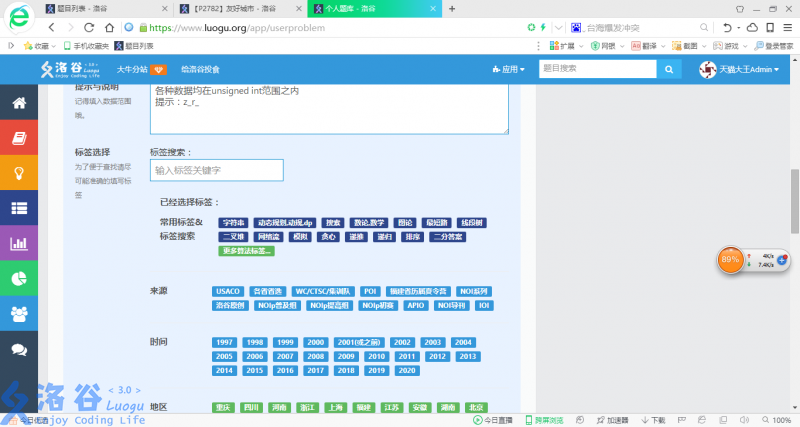Click the purple bar chart sidebar icon
800x427 pixels.
18,243
